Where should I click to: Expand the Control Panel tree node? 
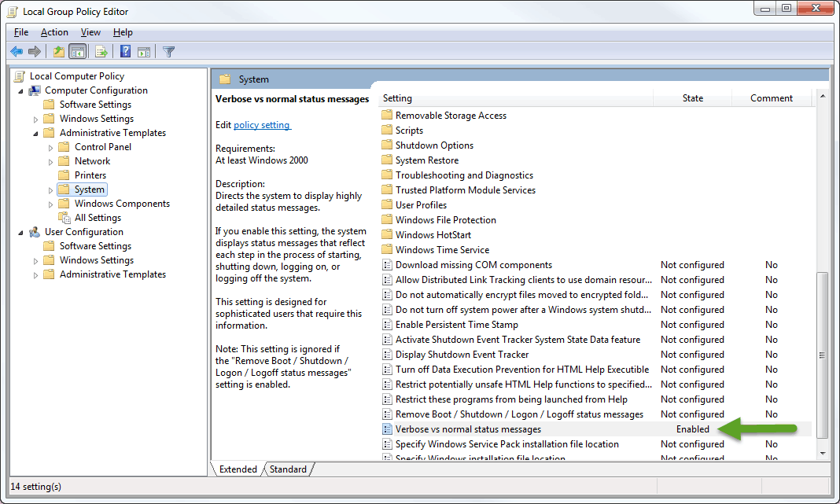tap(51, 147)
